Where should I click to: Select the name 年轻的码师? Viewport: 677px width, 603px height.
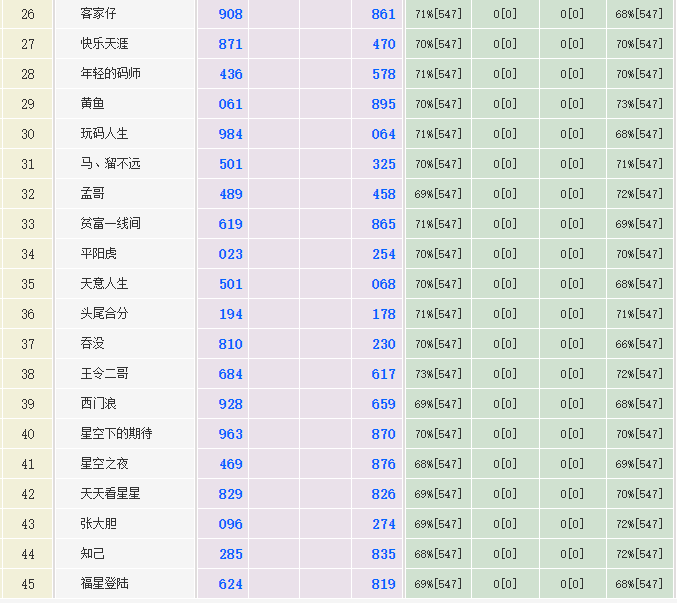(x=111, y=74)
